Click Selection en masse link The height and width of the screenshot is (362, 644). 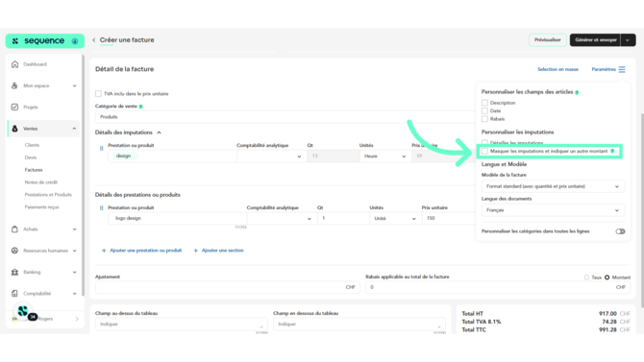[557, 69]
